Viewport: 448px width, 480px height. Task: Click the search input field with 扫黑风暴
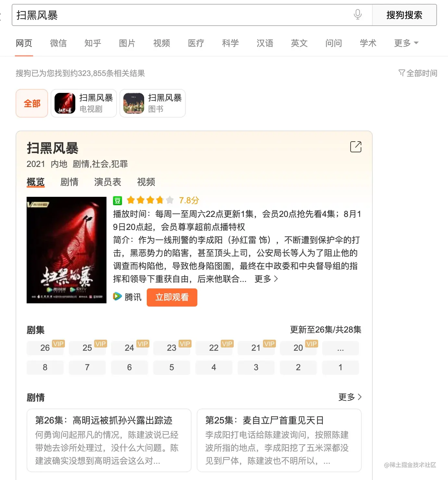182,15
